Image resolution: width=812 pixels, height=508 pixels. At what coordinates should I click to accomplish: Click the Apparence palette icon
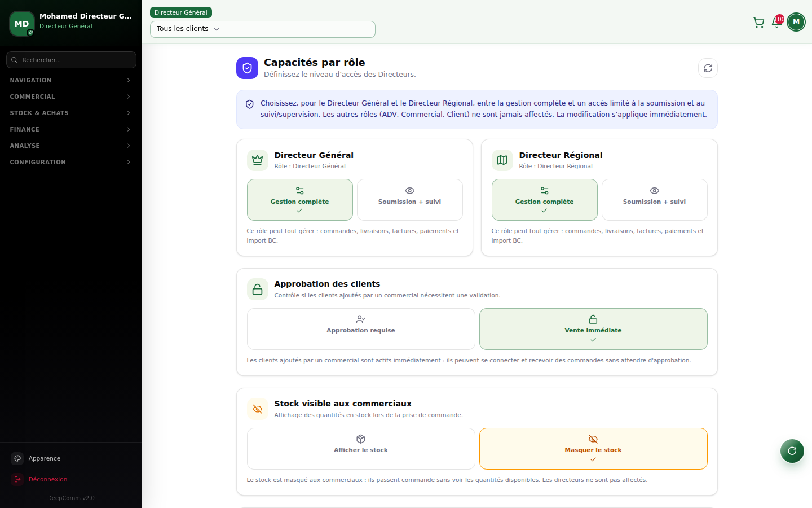pos(17,458)
